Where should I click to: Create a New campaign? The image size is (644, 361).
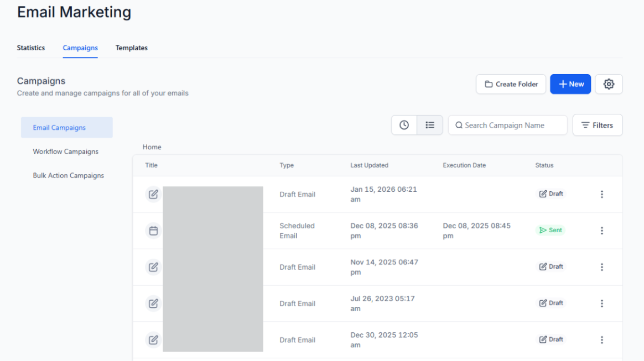pyautogui.click(x=570, y=84)
